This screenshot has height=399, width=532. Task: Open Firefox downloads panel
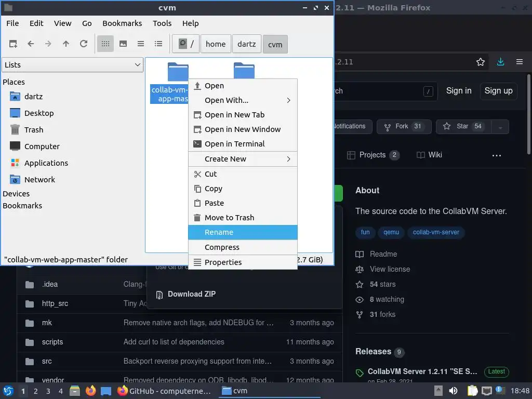pyautogui.click(x=500, y=62)
